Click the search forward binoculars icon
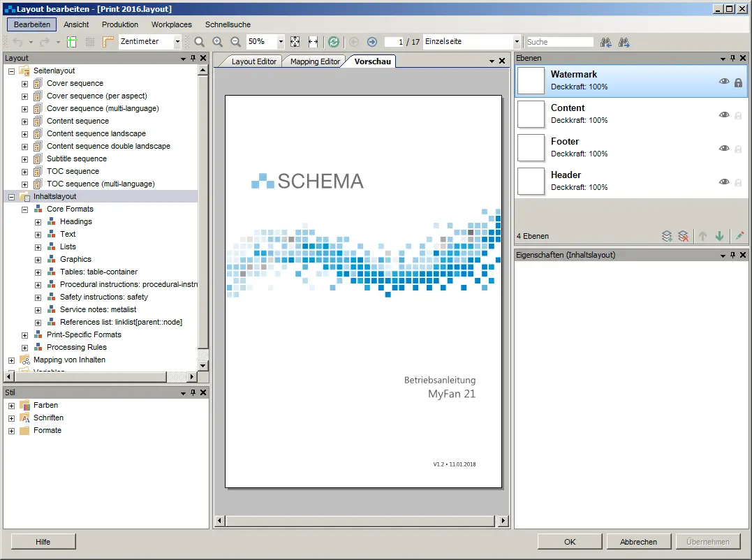The width and height of the screenshot is (752, 560). tap(624, 42)
